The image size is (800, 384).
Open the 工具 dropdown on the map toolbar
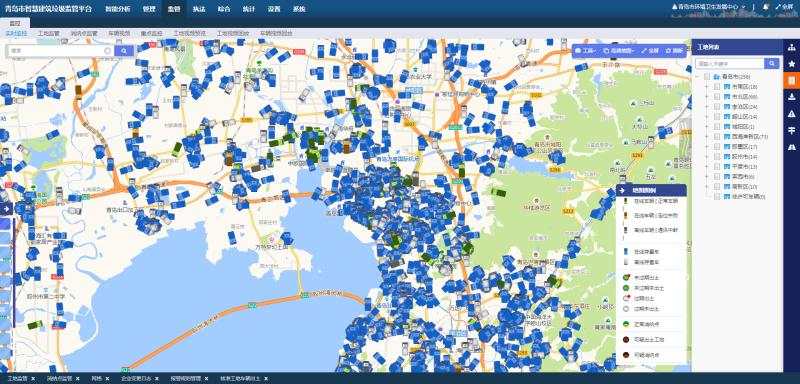[586, 51]
